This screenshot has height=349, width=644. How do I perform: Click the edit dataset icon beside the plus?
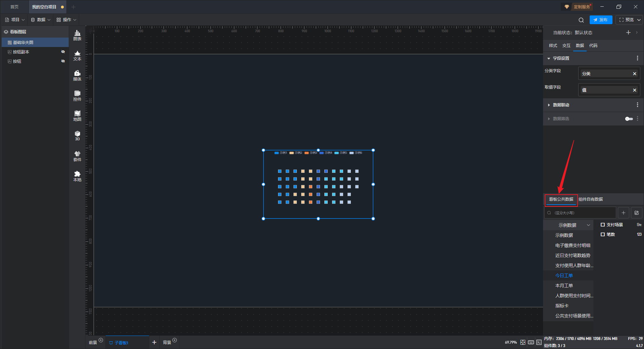[x=636, y=213]
